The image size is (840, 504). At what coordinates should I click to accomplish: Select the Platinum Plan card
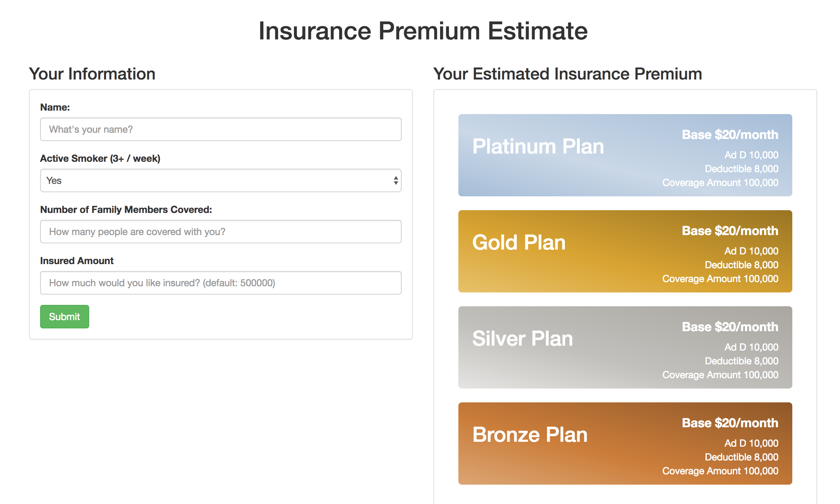coord(625,155)
